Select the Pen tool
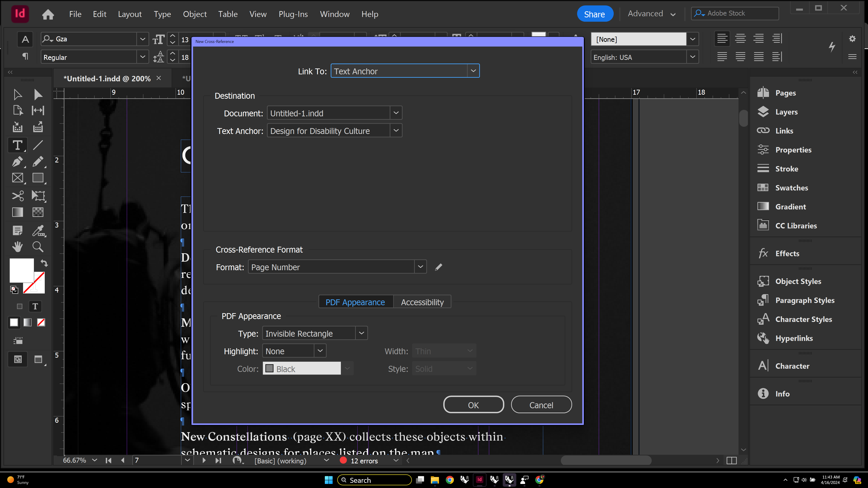 17,162
